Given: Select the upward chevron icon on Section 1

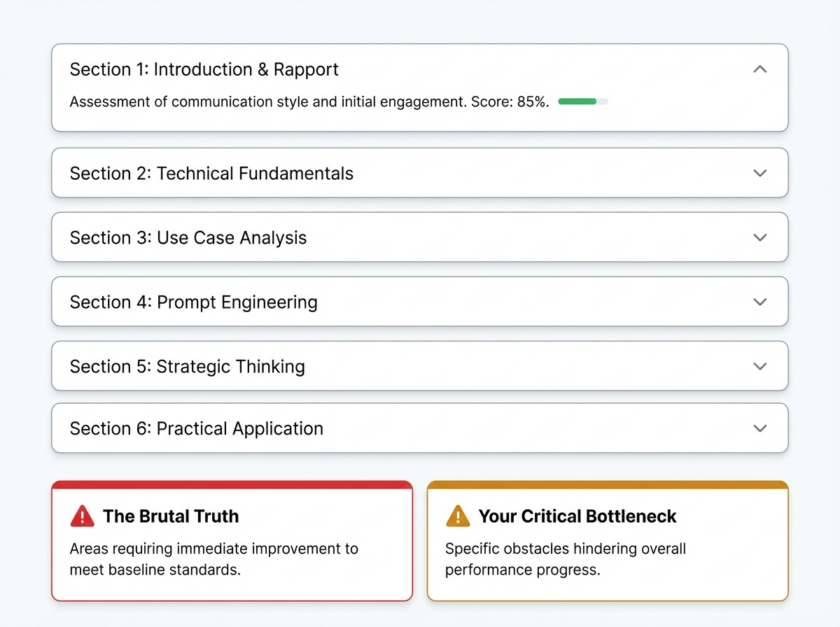Looking at the screenshot, I should [760, 69].
